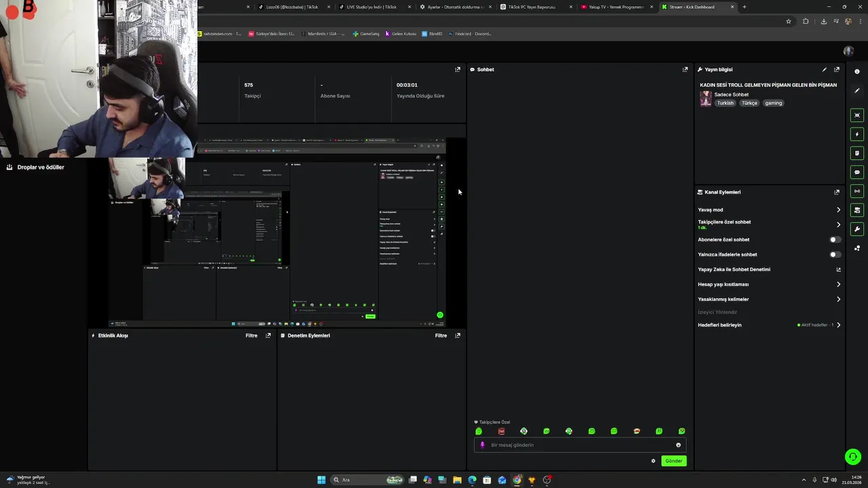Toggle the wrench panel icon in sidebar

857,229
